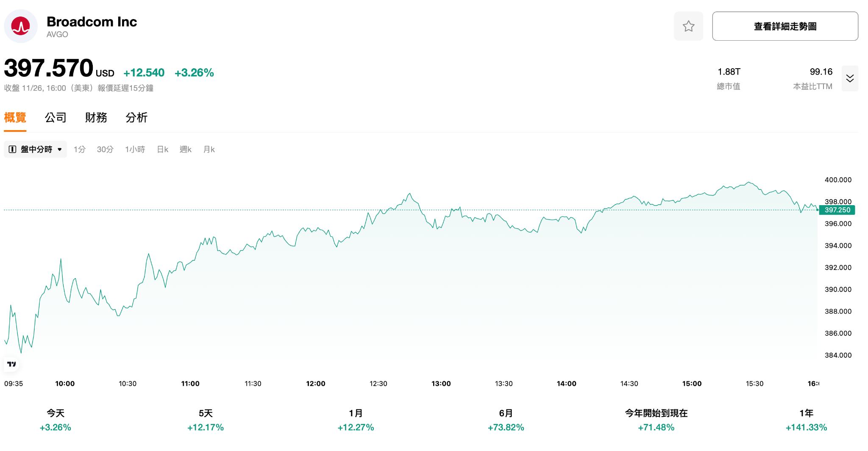This screenshot has width=868, height=451.
Task: Add Broadcom to favorites with star icon
Action: pos(688,26)
